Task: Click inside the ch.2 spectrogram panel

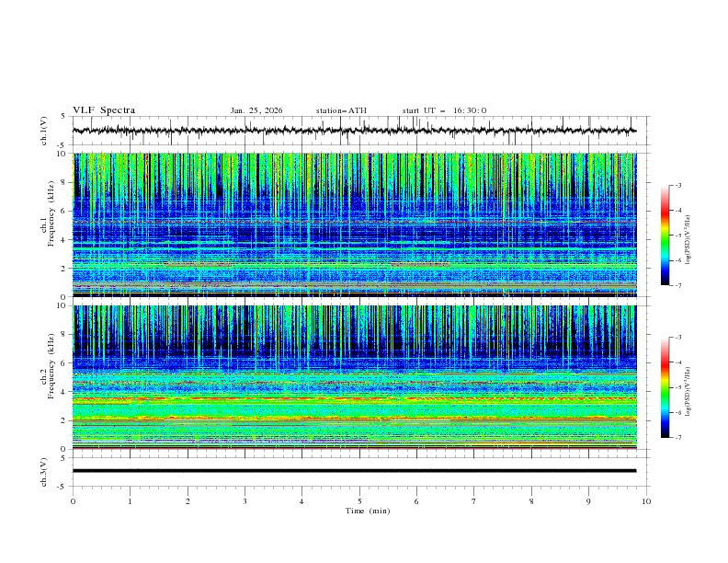Action: coord(355,377)
